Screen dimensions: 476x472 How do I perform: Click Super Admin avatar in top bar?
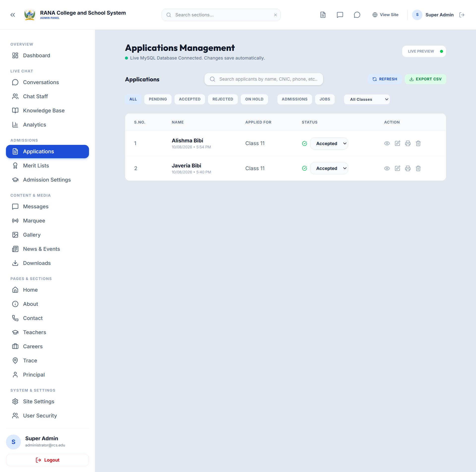(417, 15)
